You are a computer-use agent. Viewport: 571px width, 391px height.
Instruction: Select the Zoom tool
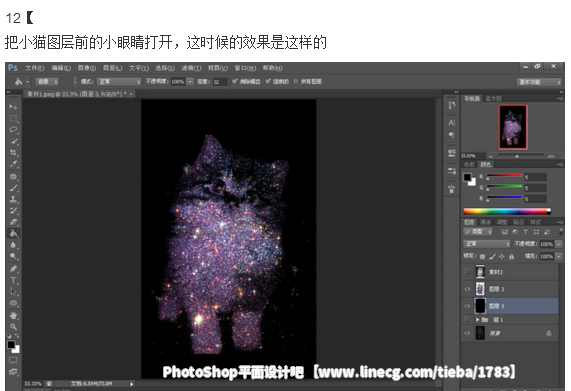13,327
